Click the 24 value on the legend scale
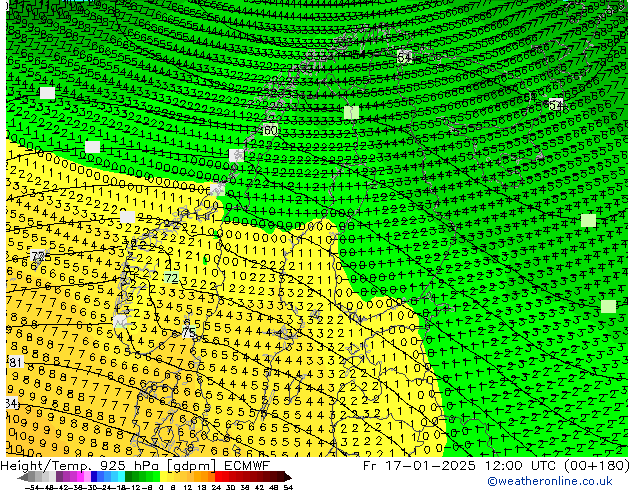The width and height of the screenshot is (634, 490). click(x=216, y=487)
